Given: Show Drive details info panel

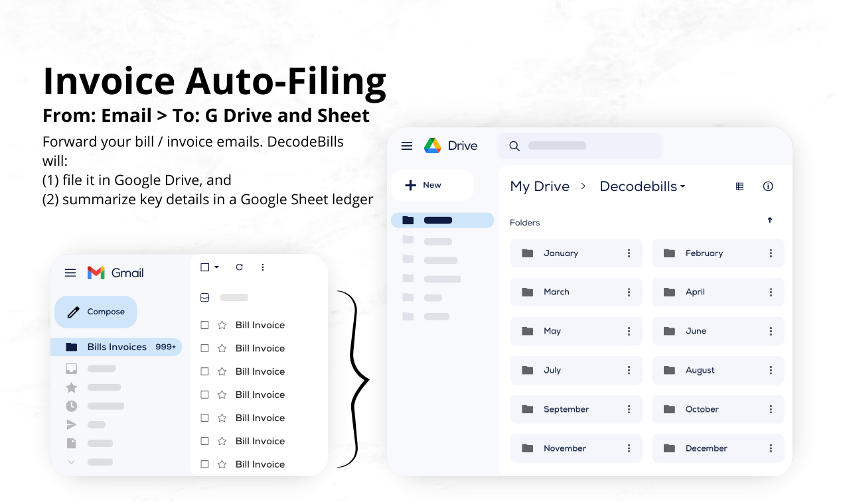Looking at the screenshot, I should 768,186.
